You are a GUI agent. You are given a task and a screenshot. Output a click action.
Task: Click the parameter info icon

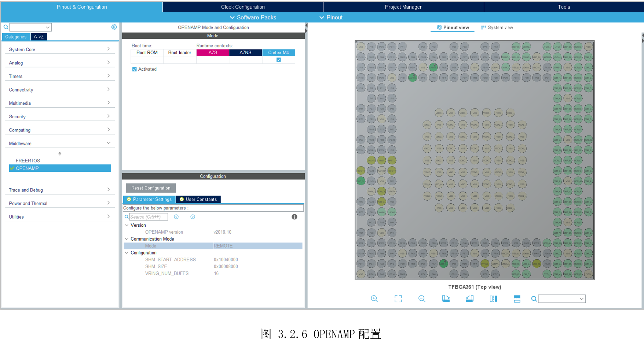tap(294, 217)
